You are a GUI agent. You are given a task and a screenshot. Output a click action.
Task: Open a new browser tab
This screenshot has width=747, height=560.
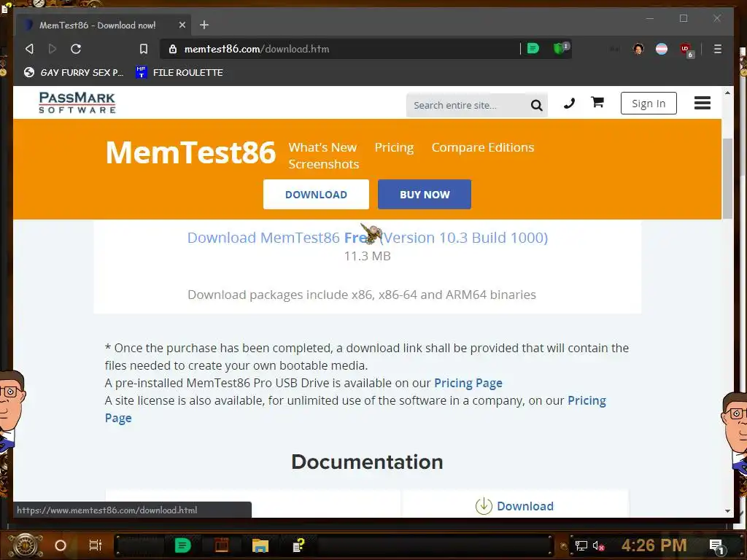tap(204, 25)
